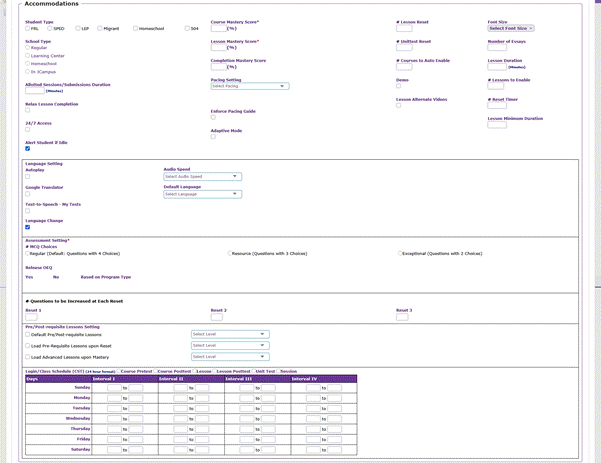Open the Select Font Size dropdown

coord(510,28)
